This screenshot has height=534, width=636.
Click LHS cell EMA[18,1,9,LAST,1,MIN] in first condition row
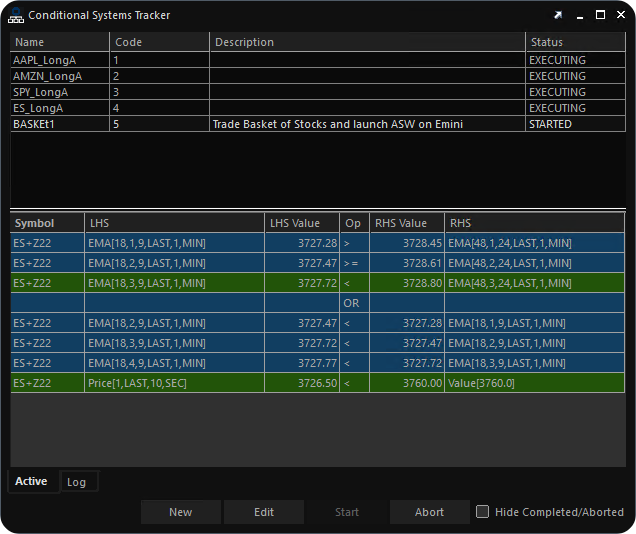coord(174,243)
